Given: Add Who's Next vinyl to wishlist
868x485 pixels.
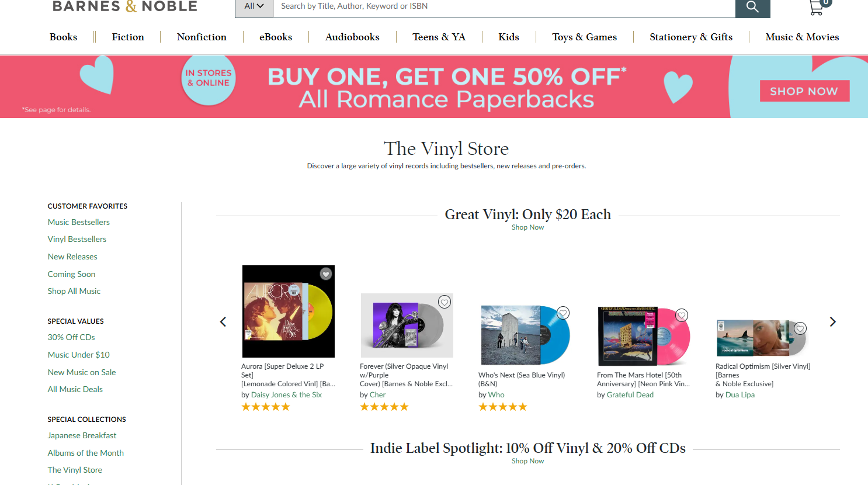Looking at the screenshot, I should [x=563, y=313].
